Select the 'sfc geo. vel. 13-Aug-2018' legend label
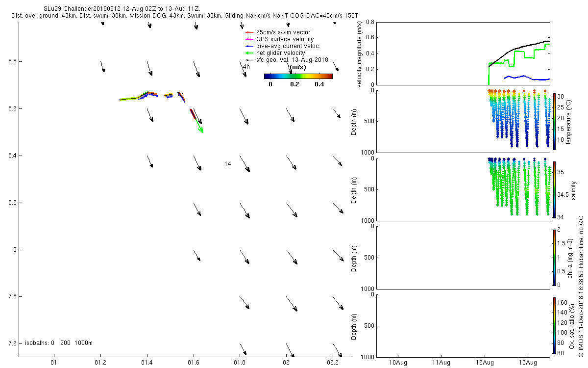The image size is (588, 368). 292,60
